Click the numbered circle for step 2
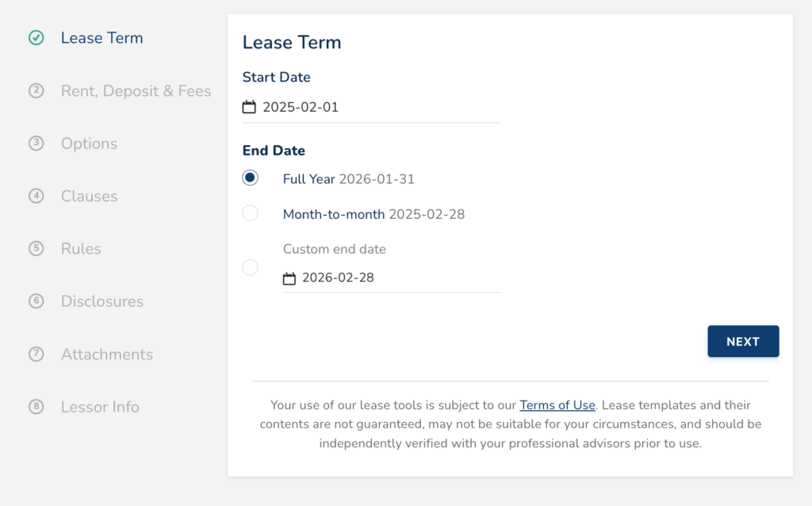This screenshot has height=506, width=812. click(36, 90)
